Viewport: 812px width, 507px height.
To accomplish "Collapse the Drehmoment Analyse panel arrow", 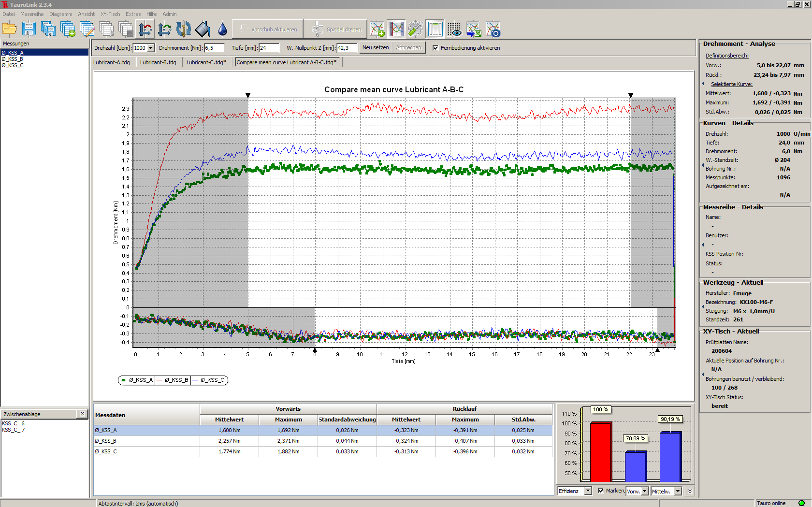I will click(x=703, y=84).
